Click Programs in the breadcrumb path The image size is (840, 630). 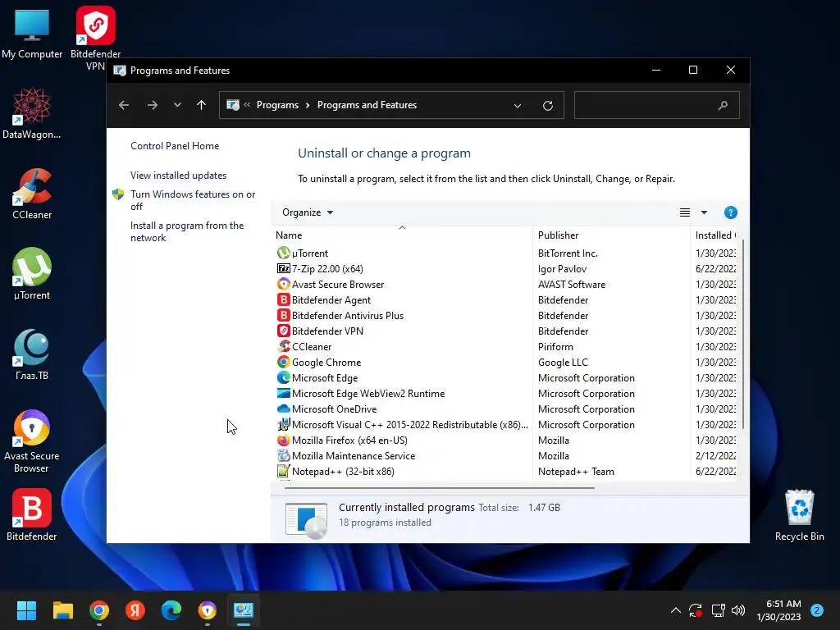click(x=277, y=105)
